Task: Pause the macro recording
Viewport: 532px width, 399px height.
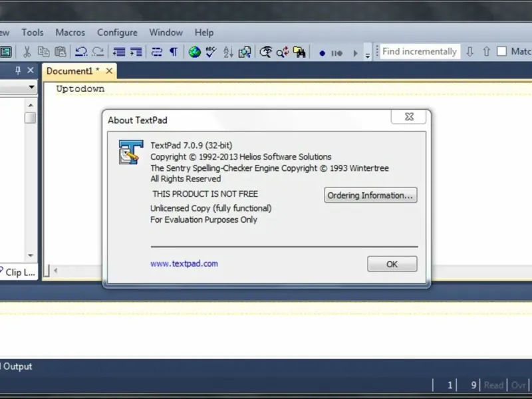Action: [x=337, y=53]
